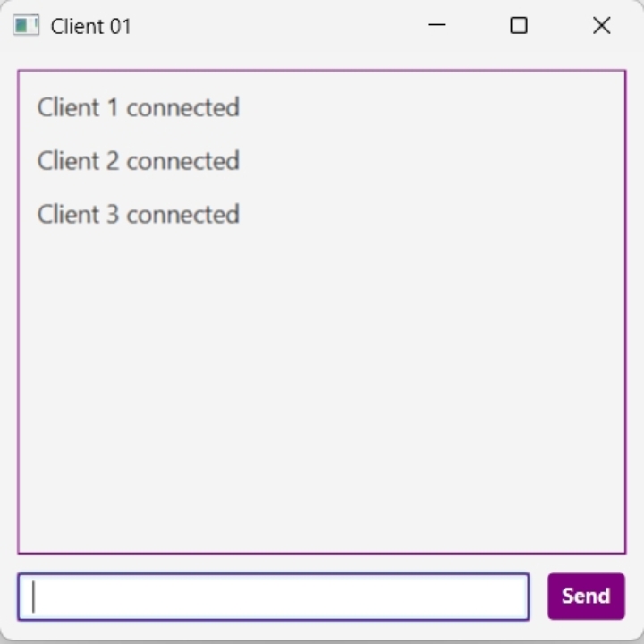Close the Client 01 window

click(x=601, y=26)
